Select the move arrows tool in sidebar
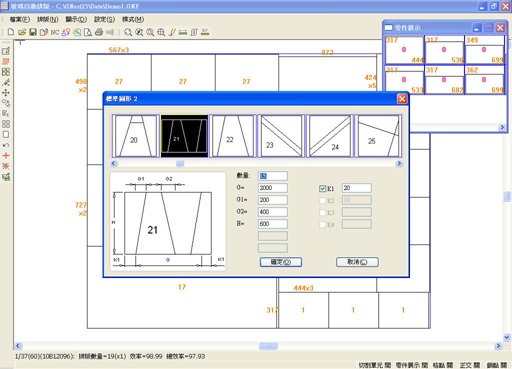The image size is (512, 369). pyautogui.click(x=6, y=93)
